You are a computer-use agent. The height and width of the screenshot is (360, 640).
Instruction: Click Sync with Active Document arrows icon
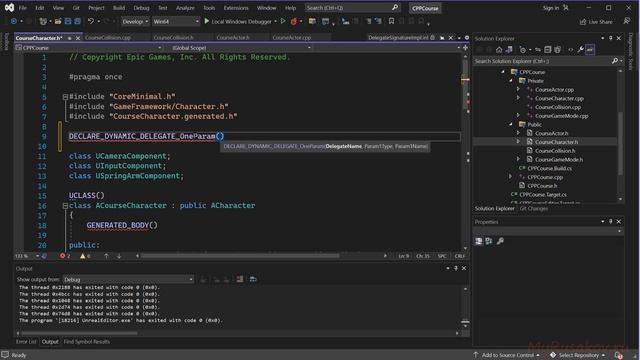538,50
